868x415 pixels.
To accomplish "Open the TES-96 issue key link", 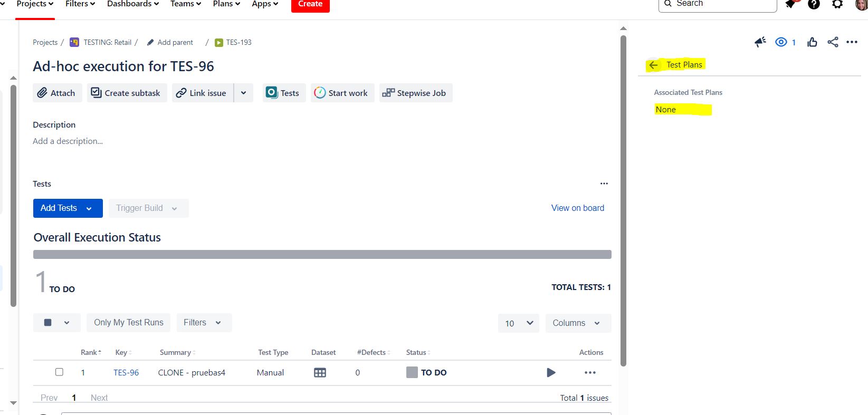I will (x=126, y=373).
